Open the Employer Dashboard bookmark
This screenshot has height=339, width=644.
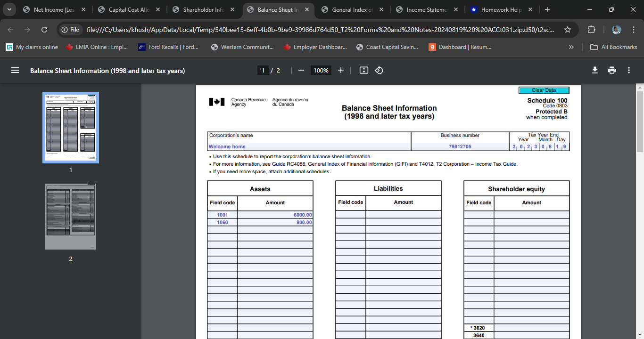pyautogui.click(x=315, y=47)
